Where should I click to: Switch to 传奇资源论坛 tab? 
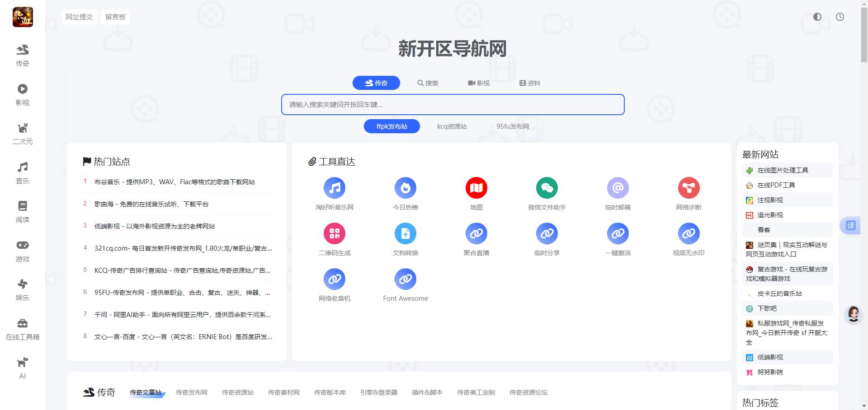[x=528, y=392]
